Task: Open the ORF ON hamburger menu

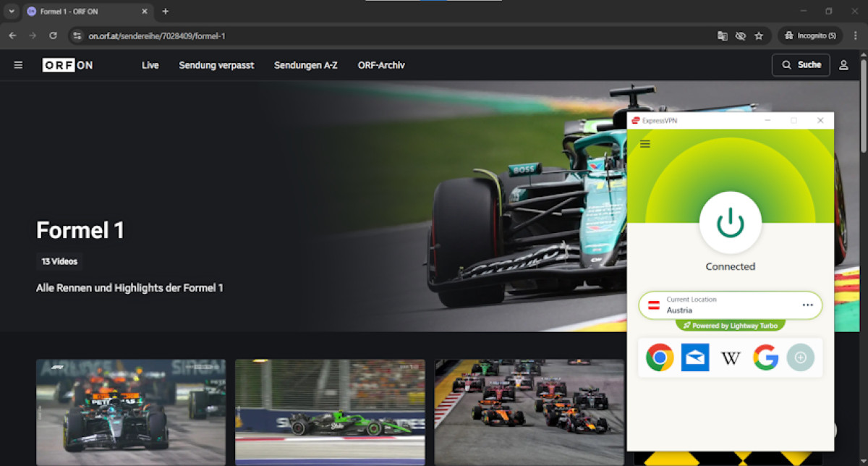Action: (x=18, y=65)
